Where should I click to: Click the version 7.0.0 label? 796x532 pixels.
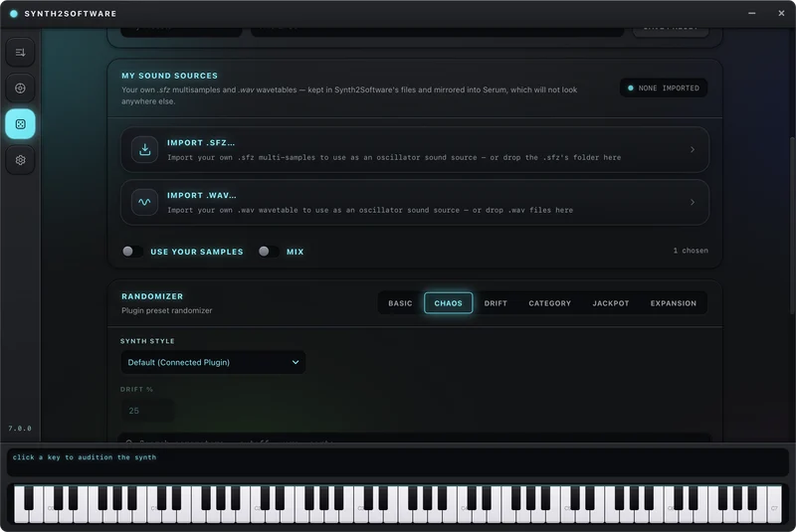[x=20, y=429]
